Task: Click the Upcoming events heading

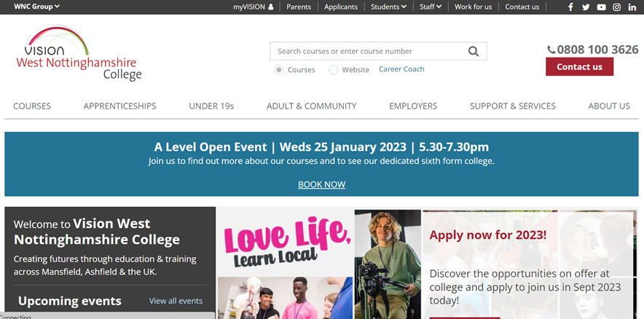Action: 70,301
